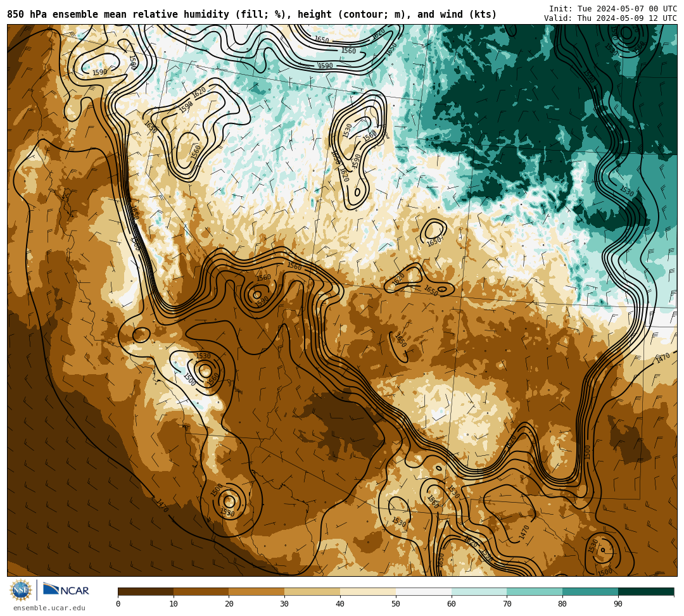Pick the darkest brown 0-10% colorbar segment
The image size is (684, 616).
tap(146, 591)
